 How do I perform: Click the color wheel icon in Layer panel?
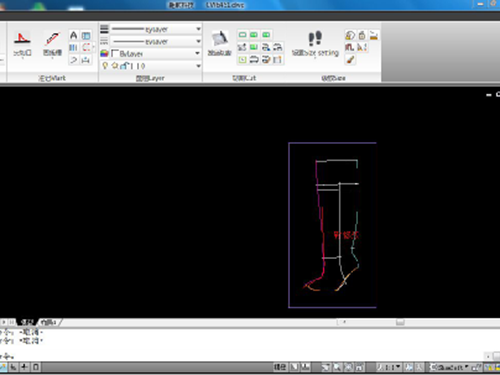click(x=104, y=53)
